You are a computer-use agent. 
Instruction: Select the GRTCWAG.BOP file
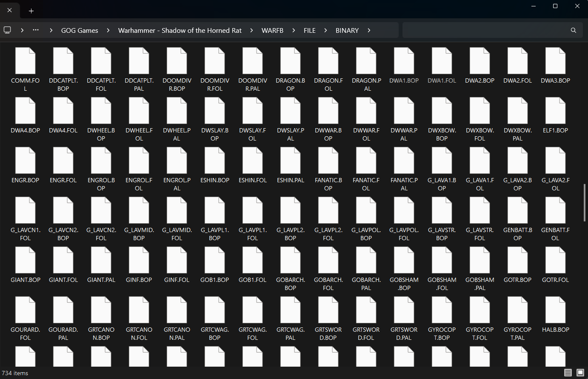click(215, 319)
